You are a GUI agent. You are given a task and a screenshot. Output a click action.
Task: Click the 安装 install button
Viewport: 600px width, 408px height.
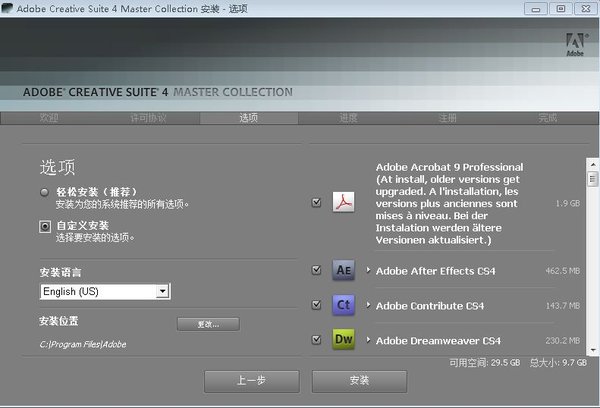pos(359,381)
